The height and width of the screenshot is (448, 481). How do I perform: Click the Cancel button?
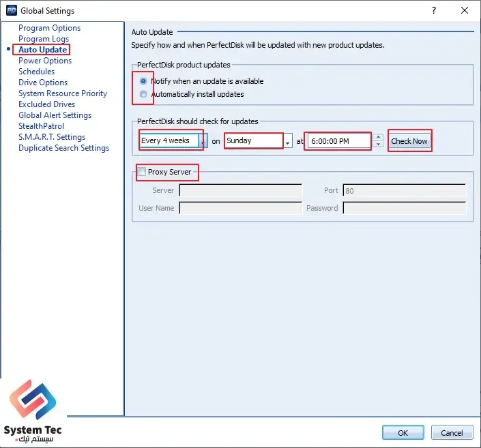click(x=452, y=432)
